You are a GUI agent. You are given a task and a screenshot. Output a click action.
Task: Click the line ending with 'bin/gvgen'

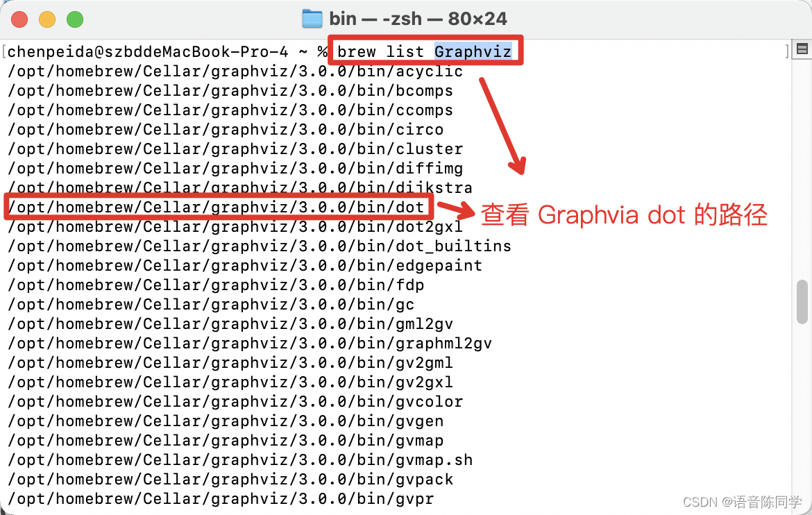click(226, 421)
